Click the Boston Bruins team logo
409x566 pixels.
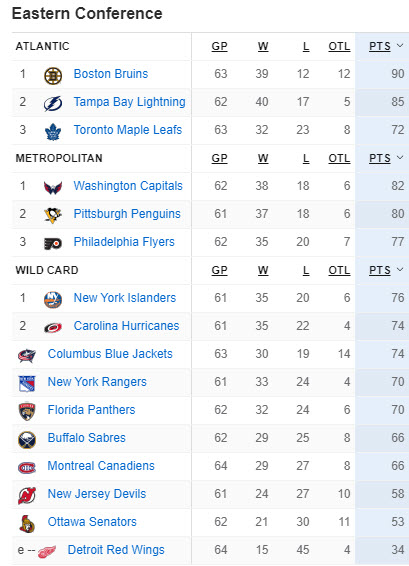point(53,75)
